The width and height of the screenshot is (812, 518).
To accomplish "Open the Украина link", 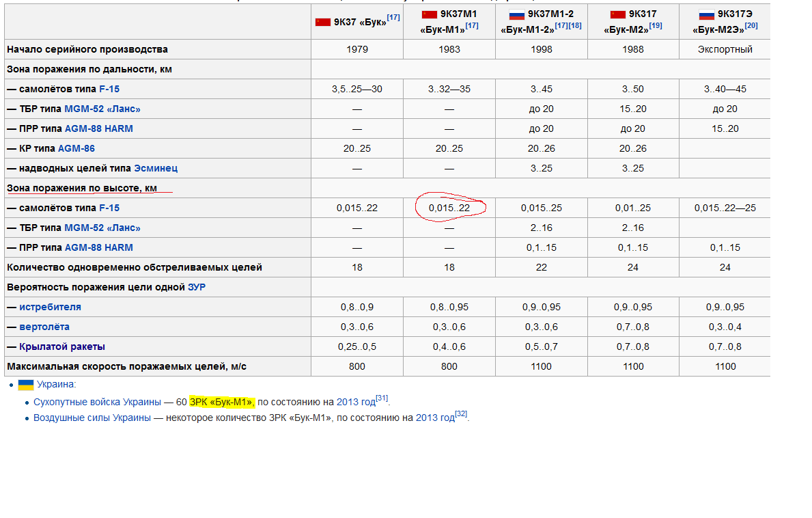I will point(56,384).
